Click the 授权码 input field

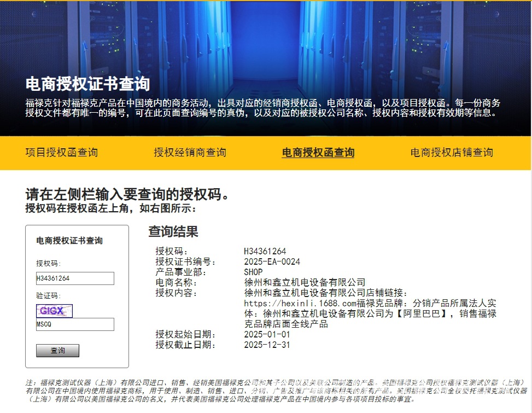click(75, 278)
